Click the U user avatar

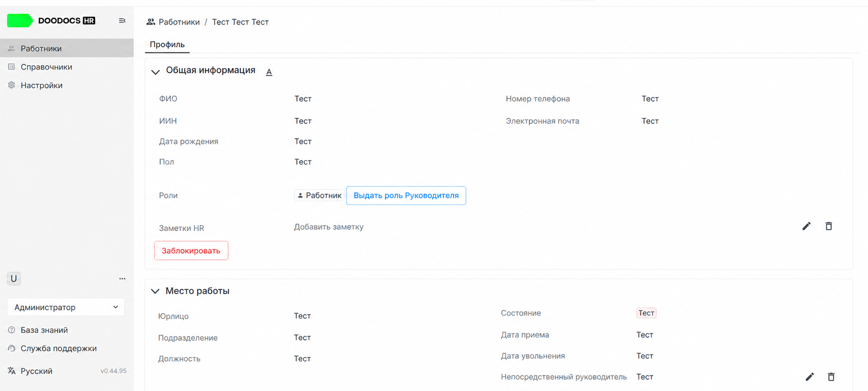(x=14, y=279)
